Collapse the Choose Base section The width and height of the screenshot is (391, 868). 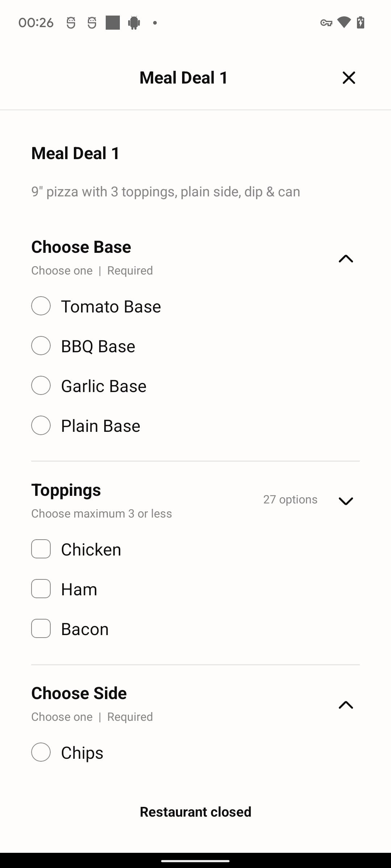[346, 259]
